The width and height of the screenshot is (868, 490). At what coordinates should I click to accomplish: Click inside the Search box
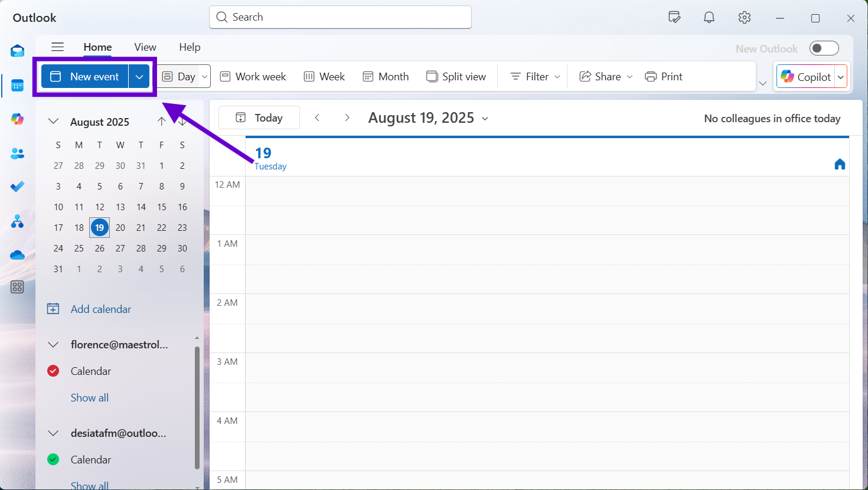point(340,17)
